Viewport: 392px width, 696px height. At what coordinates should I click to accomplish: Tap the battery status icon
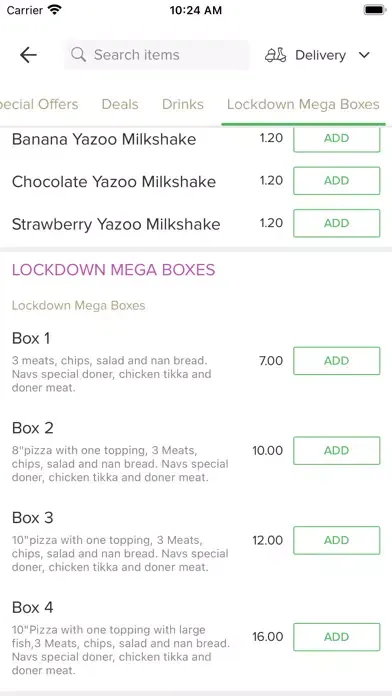(375, 10)
